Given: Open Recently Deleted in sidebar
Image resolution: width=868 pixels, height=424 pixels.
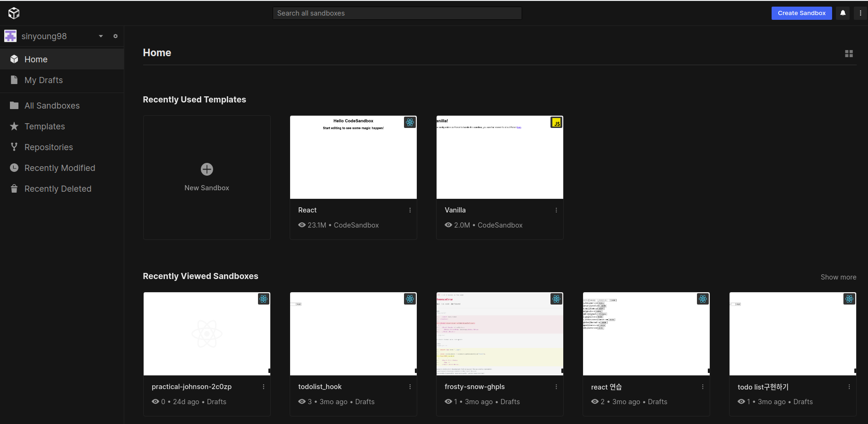Looking at the screenshot, I should click(62, 188).
